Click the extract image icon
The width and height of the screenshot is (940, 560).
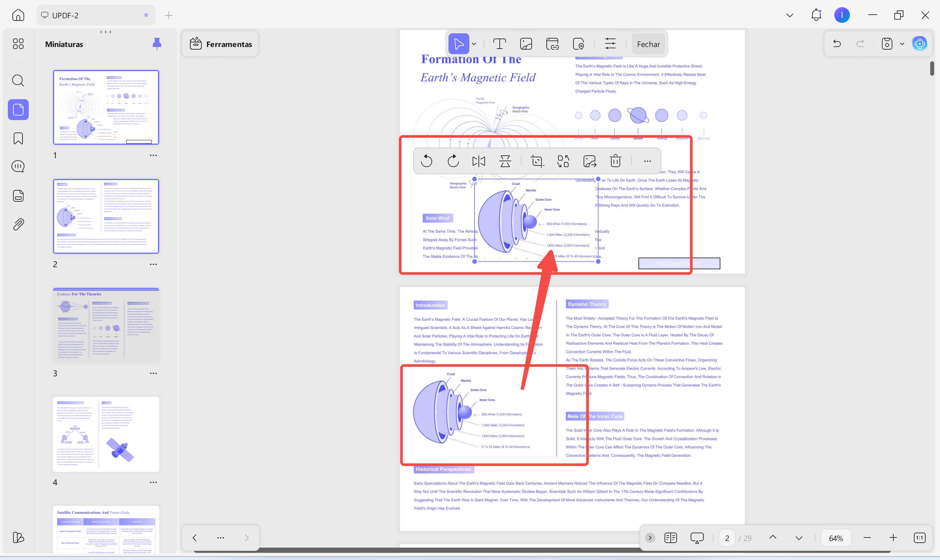click(x=589, y=161)
